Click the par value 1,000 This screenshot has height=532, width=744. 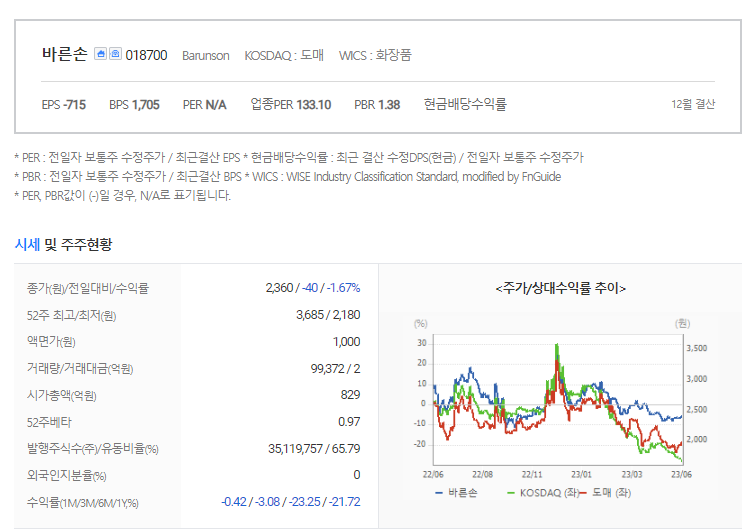346,342
